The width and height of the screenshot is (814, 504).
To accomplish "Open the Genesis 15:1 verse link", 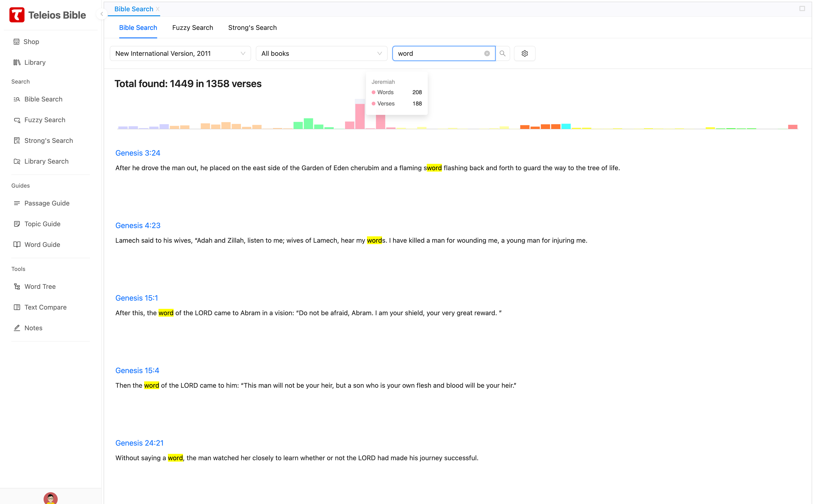I will pyautogui.click(x=136, y=298).
